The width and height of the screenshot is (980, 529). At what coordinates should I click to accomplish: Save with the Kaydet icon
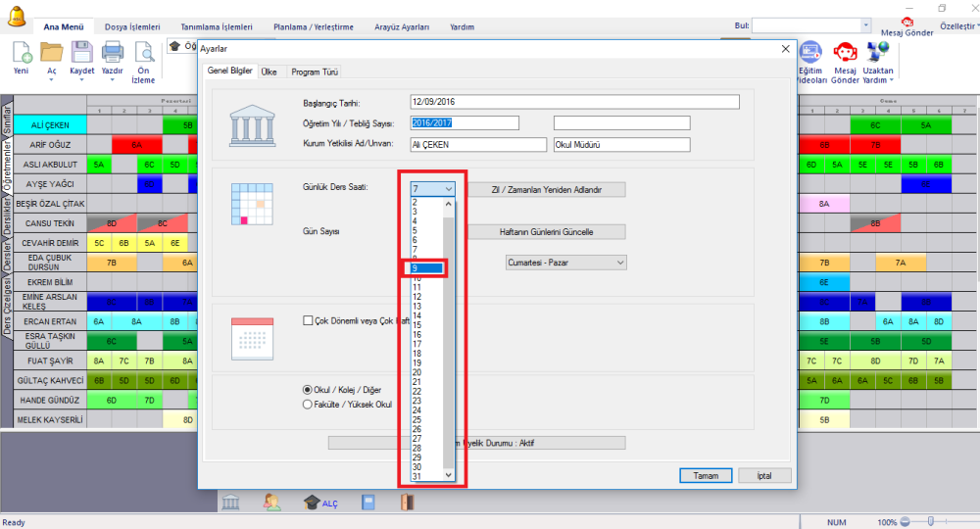coord(82,53)
